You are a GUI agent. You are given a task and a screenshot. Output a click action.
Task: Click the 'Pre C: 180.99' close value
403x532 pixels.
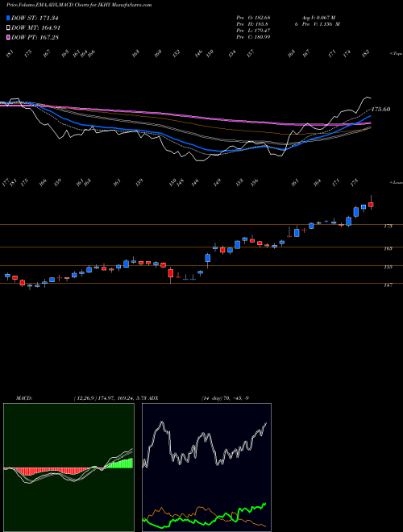coord(253,37)
